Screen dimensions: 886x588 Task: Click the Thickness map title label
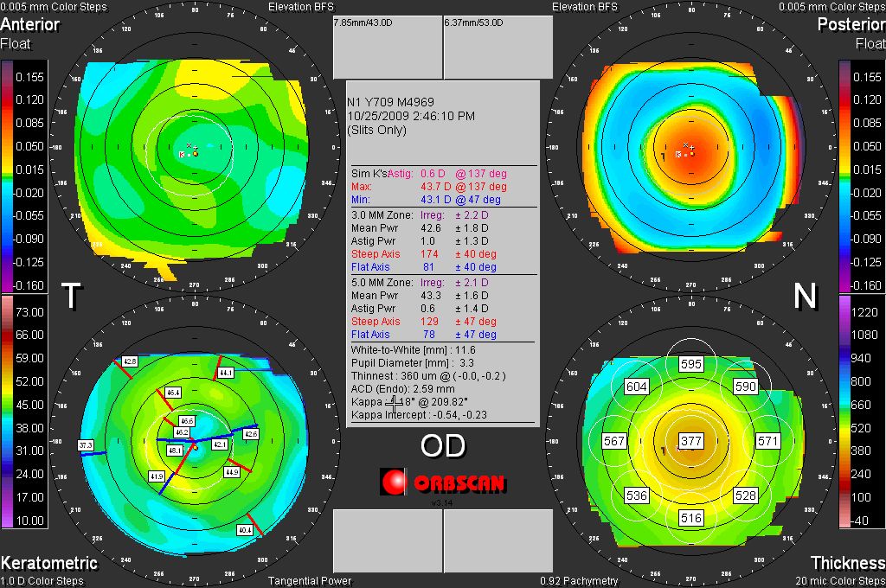(x=851, y=563)
